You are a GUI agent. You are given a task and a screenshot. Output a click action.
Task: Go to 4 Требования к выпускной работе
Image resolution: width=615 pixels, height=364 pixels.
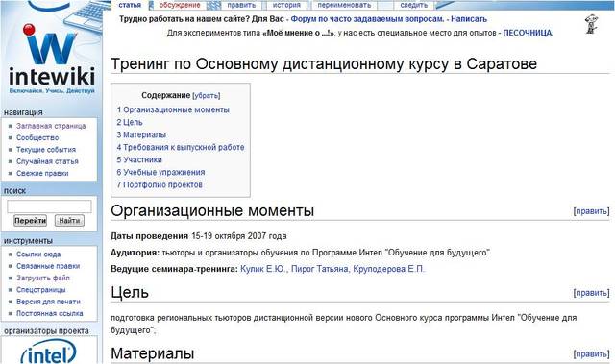[181, 147]
